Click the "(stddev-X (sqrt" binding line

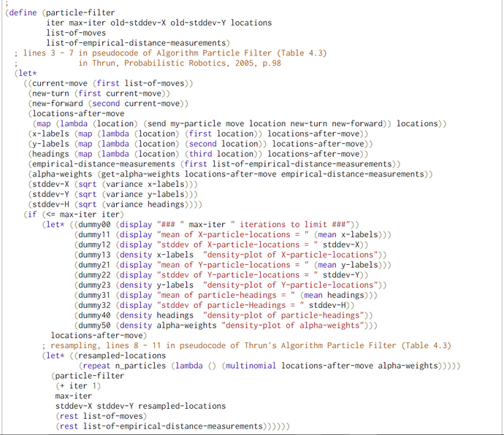(112, 184)
